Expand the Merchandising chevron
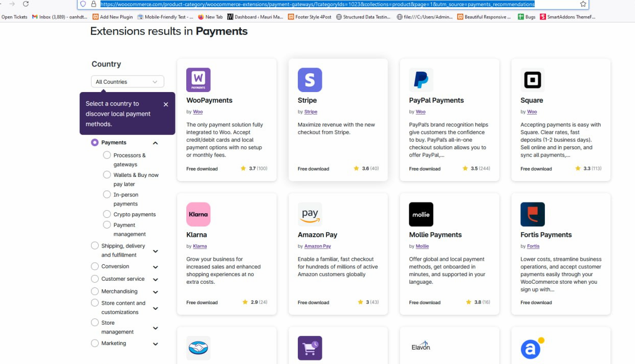 (156, 292)
